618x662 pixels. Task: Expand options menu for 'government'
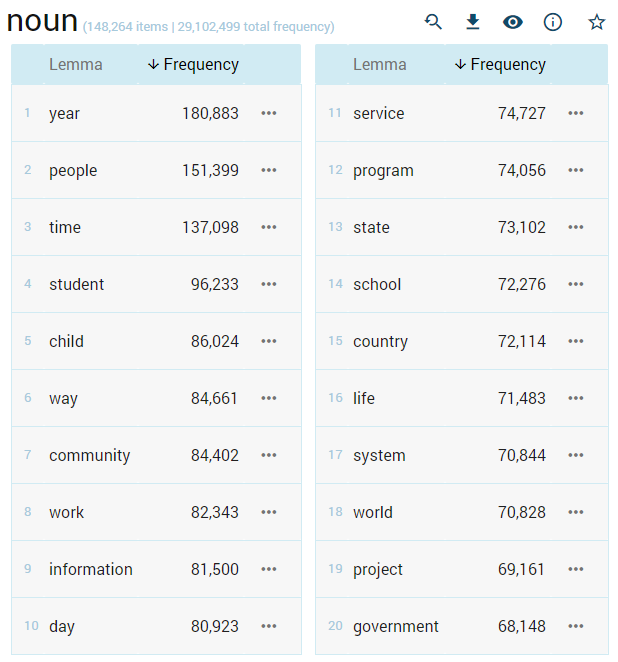(576, 627)
